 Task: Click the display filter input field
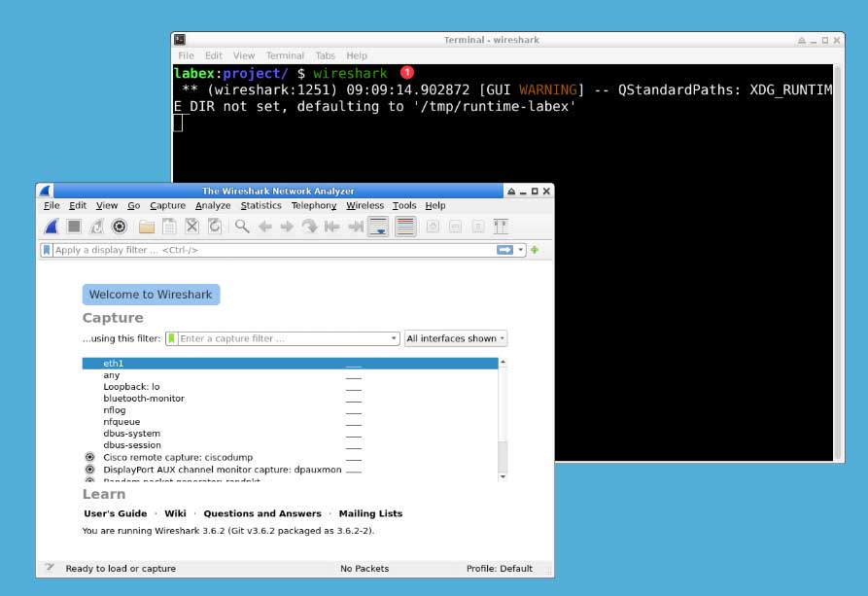[x=274, y=250]
